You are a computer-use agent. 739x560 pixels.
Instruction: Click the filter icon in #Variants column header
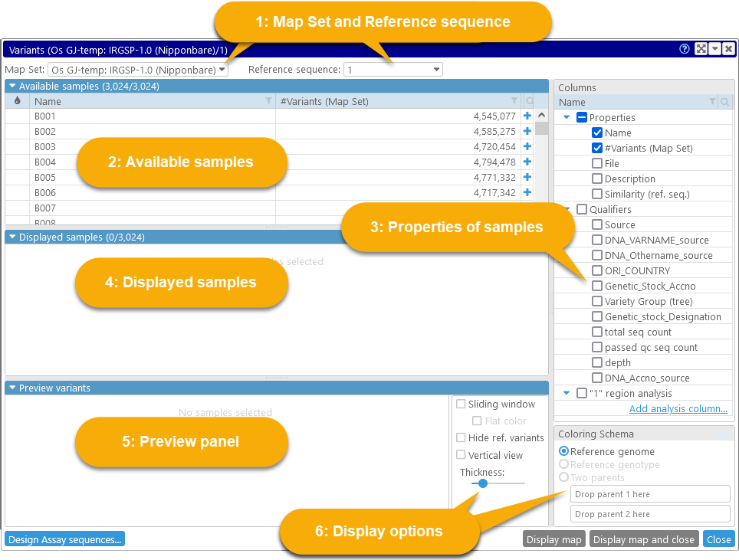(x=514, y=101)
